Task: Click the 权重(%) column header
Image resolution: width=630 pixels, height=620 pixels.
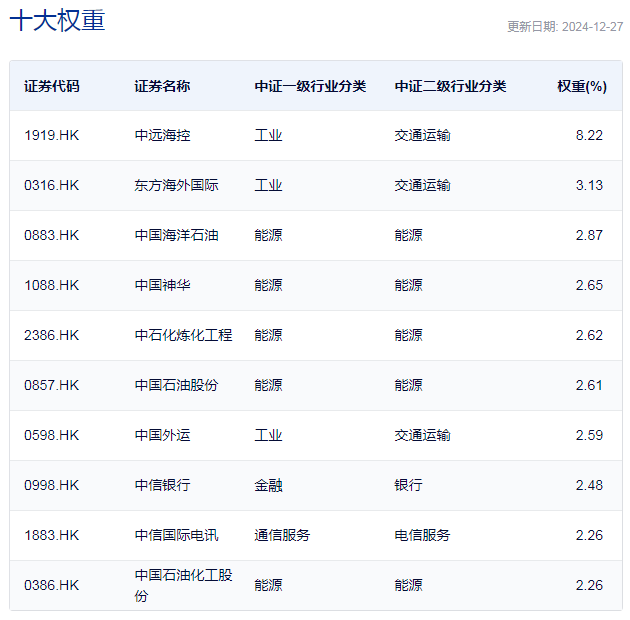Action: point(582,86)
